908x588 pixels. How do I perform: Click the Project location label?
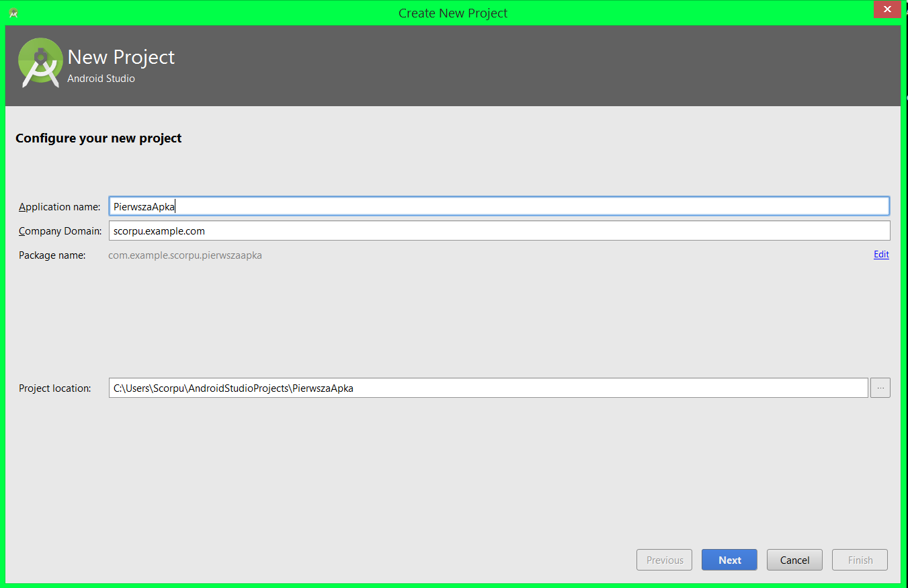tap(55, 388)
